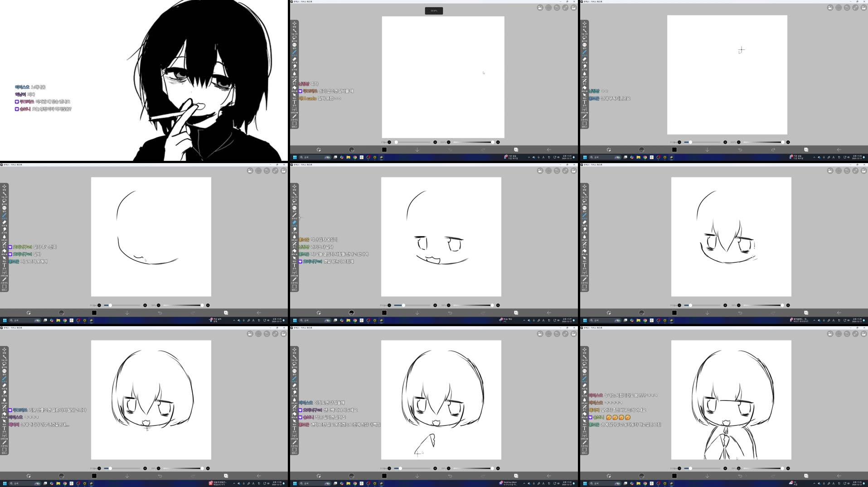Screen dimensions: 868x487
Task: Click the black color swatch in the bottom bar
Action: pos(384,313)
